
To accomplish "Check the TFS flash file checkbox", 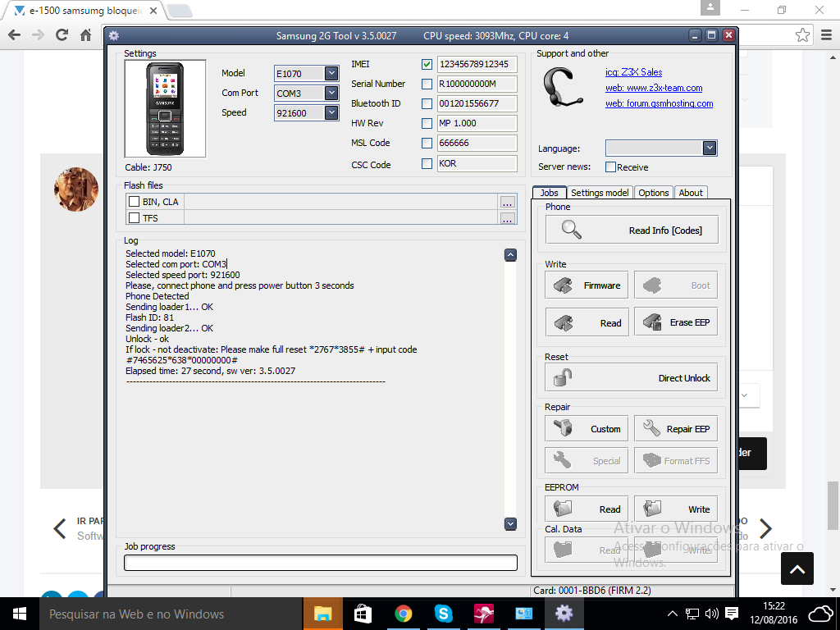I will 134,217.
